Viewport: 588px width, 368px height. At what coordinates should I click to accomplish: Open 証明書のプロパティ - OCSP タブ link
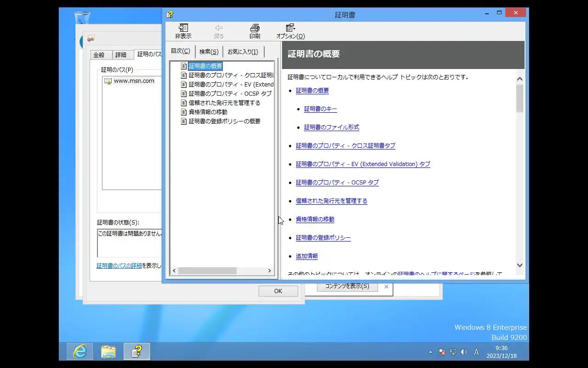pos(337,183)
